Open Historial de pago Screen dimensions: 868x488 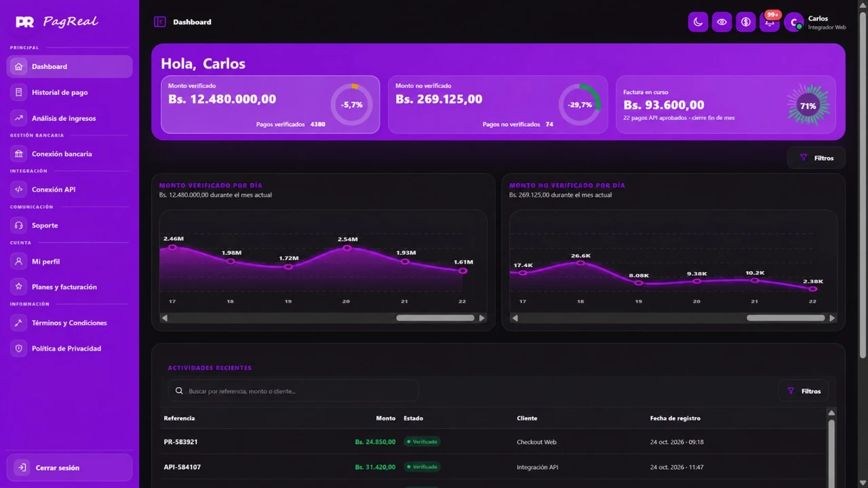(69, 92)
